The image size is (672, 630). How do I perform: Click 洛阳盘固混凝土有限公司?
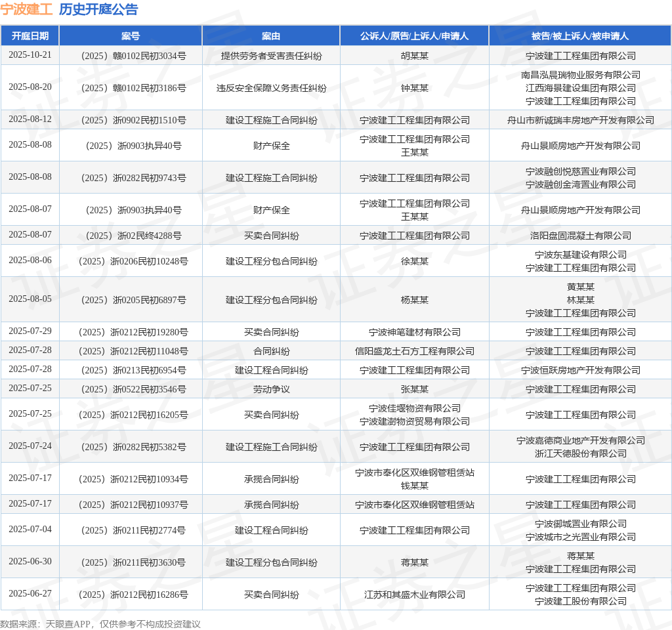[x=581, y=236]
